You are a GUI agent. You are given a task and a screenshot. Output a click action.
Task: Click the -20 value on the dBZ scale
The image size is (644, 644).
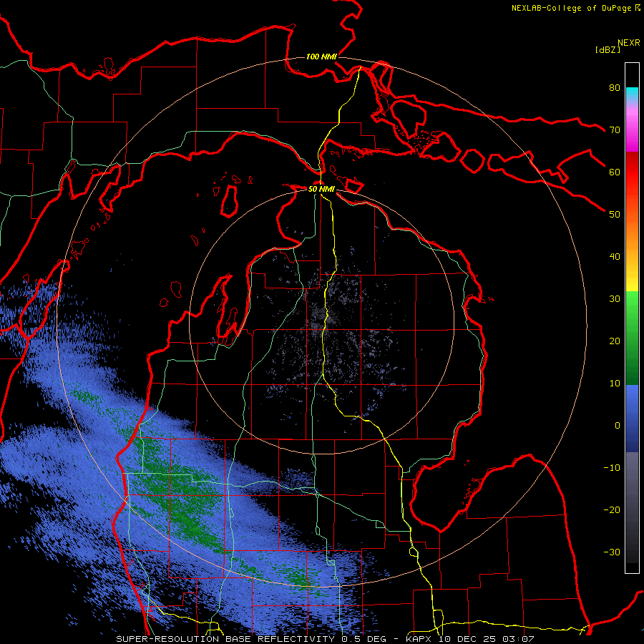[612, 510]
